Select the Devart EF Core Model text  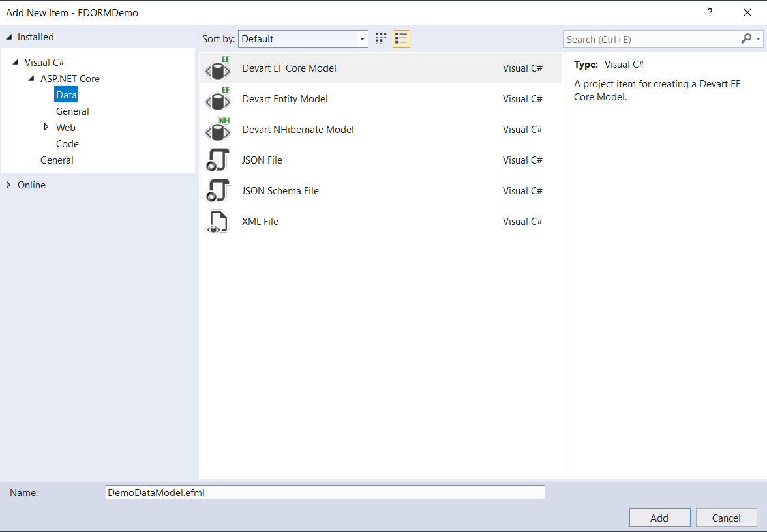(289, 68)
